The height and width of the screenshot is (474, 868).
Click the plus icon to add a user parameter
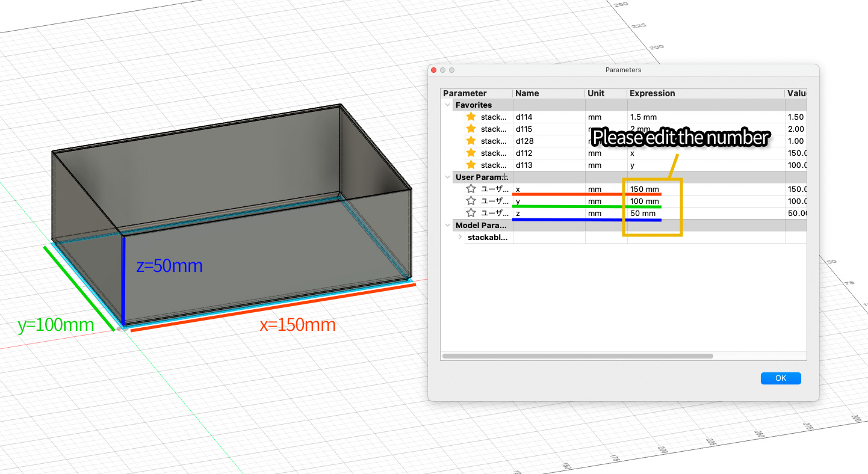(x=504, y=176)
